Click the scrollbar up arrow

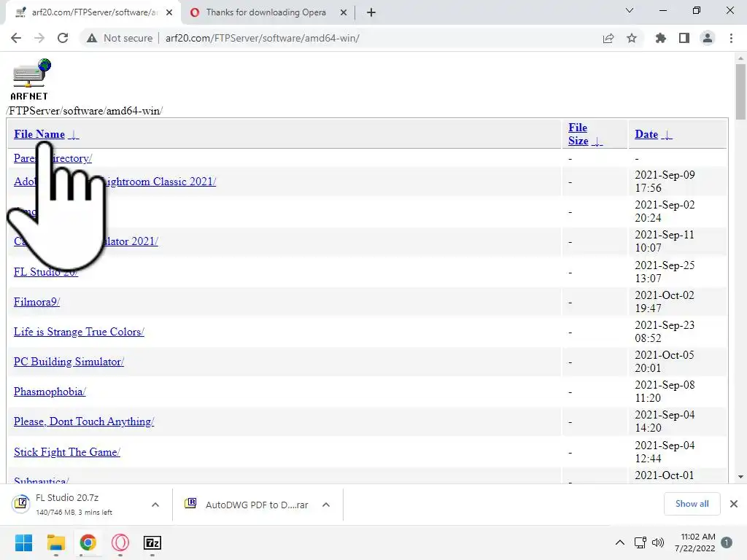pyautogui.click(x=740, y=58)
